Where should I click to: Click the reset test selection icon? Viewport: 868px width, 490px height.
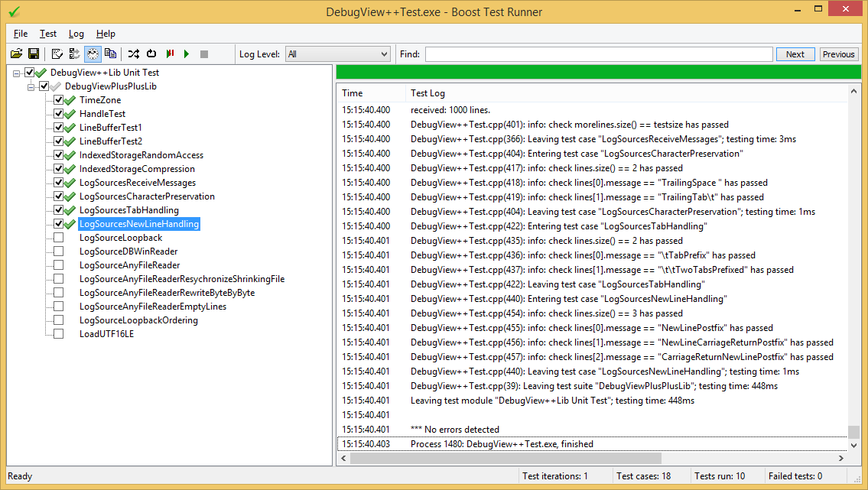(x=74, y=54)
